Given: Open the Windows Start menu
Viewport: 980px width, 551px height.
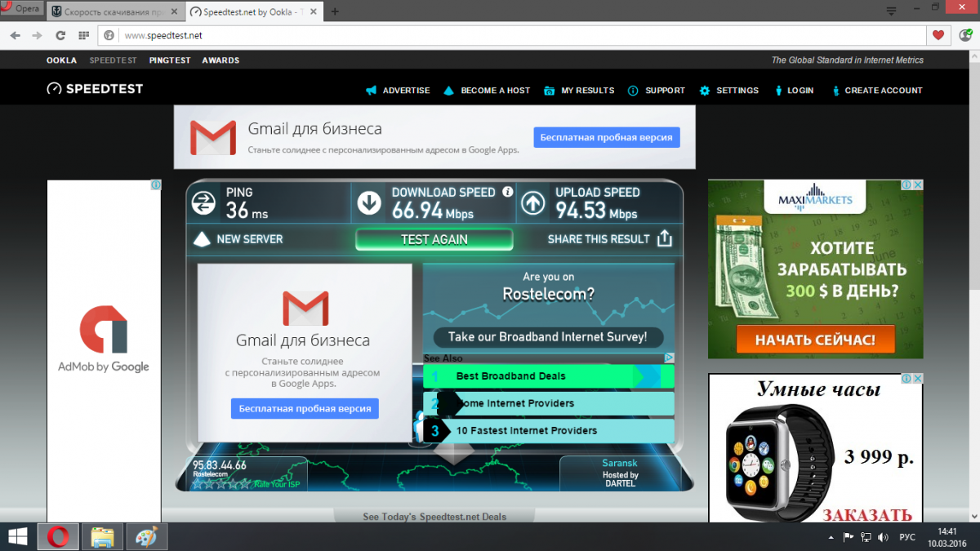Looking at the screenshot, I should (16, 537).
